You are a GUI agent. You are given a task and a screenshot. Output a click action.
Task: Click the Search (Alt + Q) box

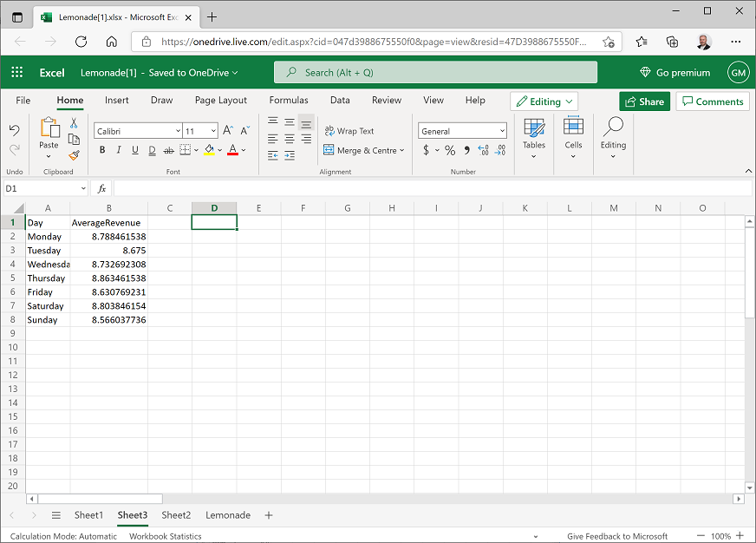435,73
